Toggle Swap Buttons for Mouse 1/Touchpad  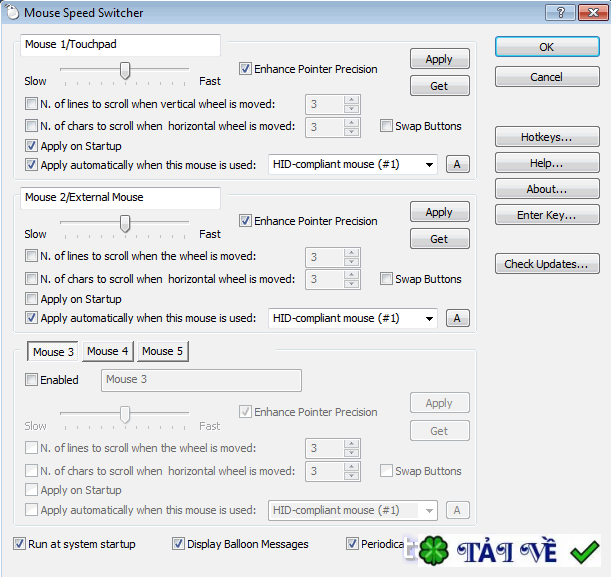(386, 126)
